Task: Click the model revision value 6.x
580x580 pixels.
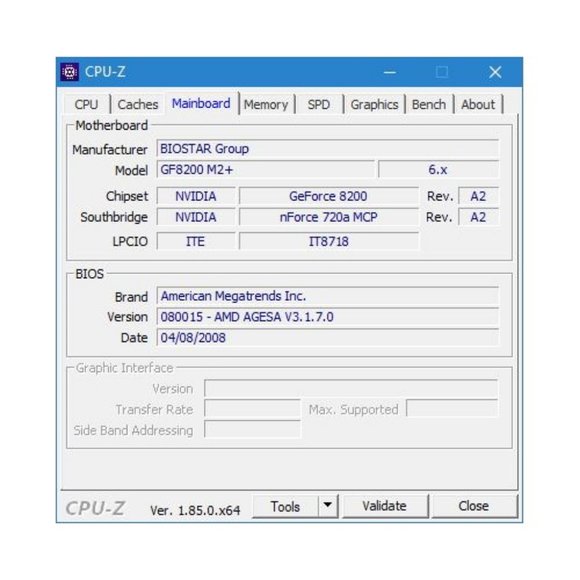Action: click(x=438, y=170)
